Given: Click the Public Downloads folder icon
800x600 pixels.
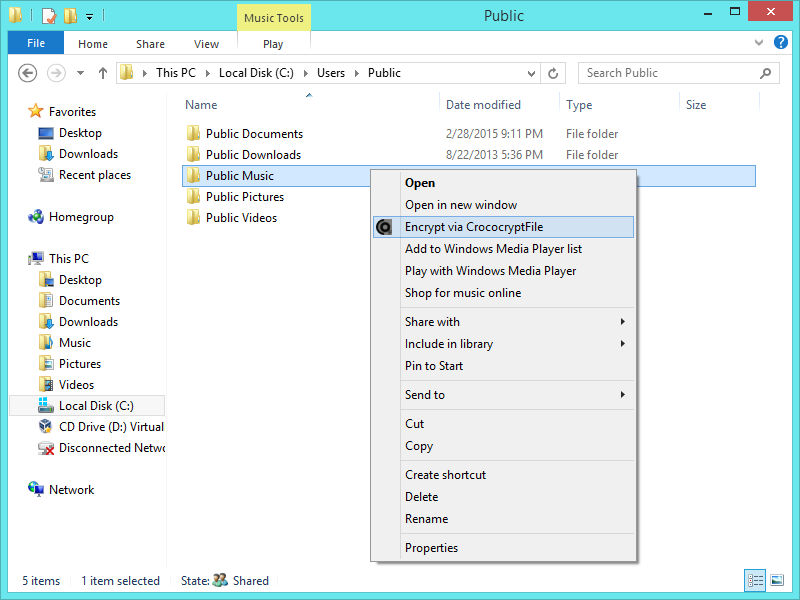Looking at the screenshot, I should 193,155.
